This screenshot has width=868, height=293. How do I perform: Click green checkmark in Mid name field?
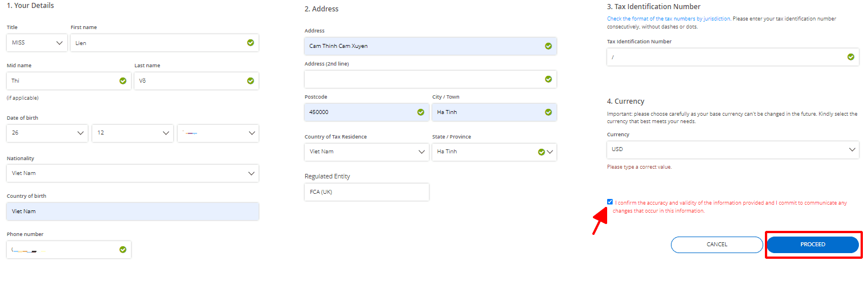123,81
